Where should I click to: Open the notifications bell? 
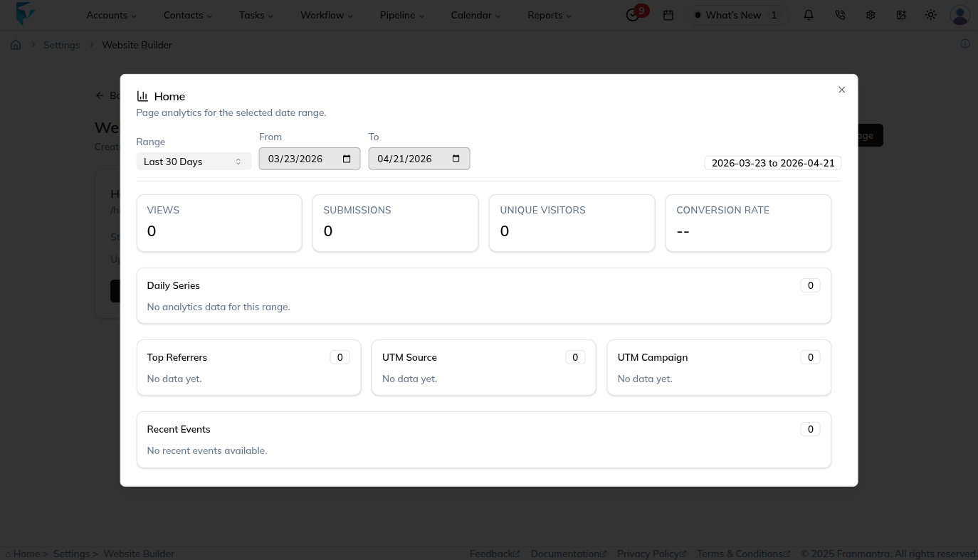point(809,15)
